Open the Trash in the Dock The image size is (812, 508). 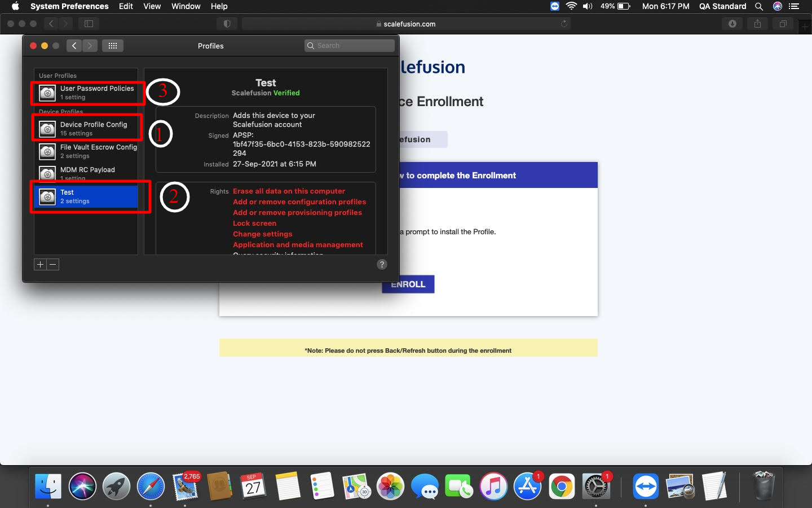click(x=764, y=486)
